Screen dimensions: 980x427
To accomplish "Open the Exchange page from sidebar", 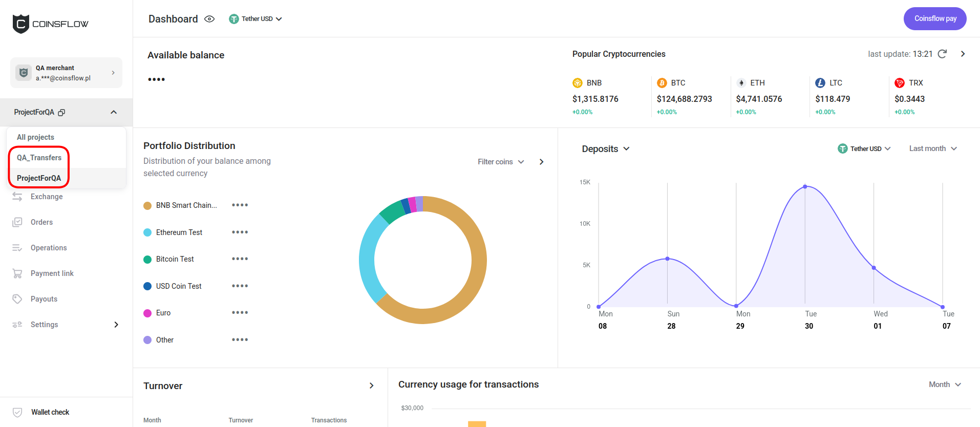I will 46,197.
